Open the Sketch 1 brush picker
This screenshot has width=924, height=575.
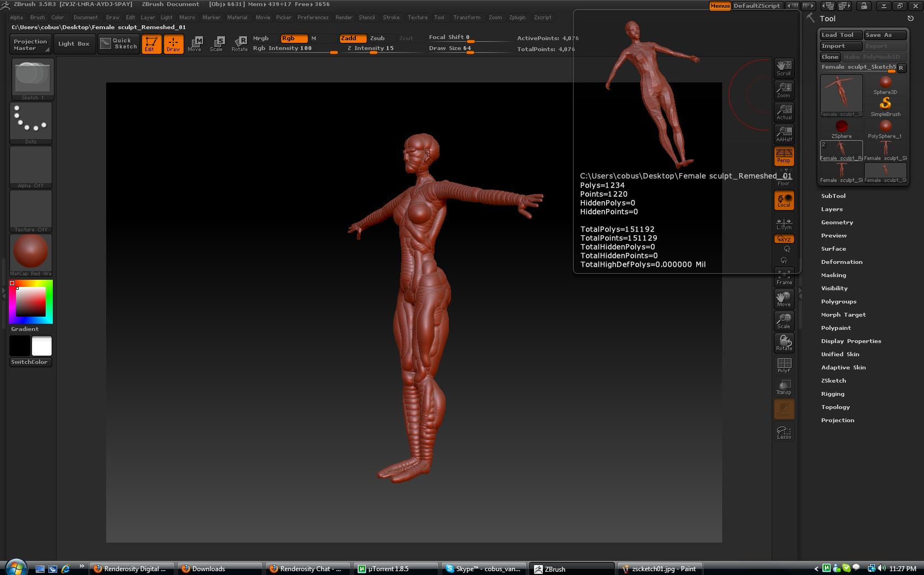(x=32, y=80)
